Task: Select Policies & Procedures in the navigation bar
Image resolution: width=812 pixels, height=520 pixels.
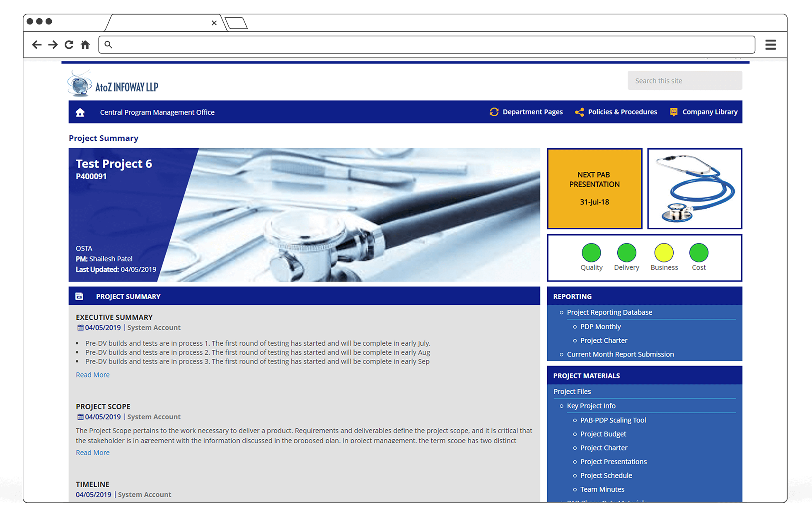Action: pyautogui.click(x=622, y=112)
